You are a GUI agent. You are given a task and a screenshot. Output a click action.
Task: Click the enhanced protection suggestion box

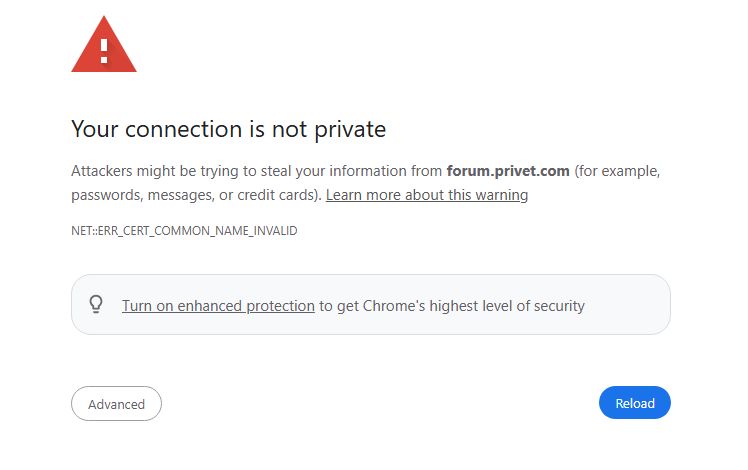(371, 304)
